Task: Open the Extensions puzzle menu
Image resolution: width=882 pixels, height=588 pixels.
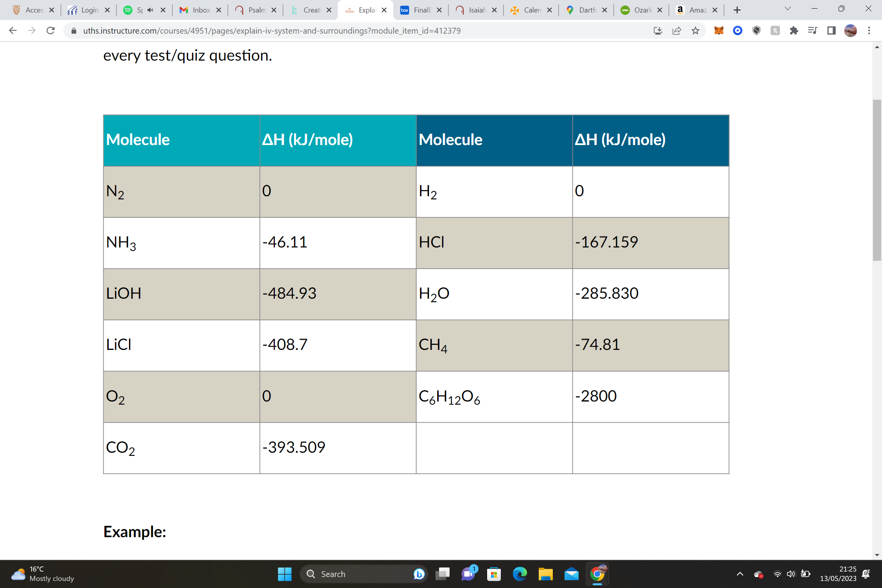Action: (794, 30)
